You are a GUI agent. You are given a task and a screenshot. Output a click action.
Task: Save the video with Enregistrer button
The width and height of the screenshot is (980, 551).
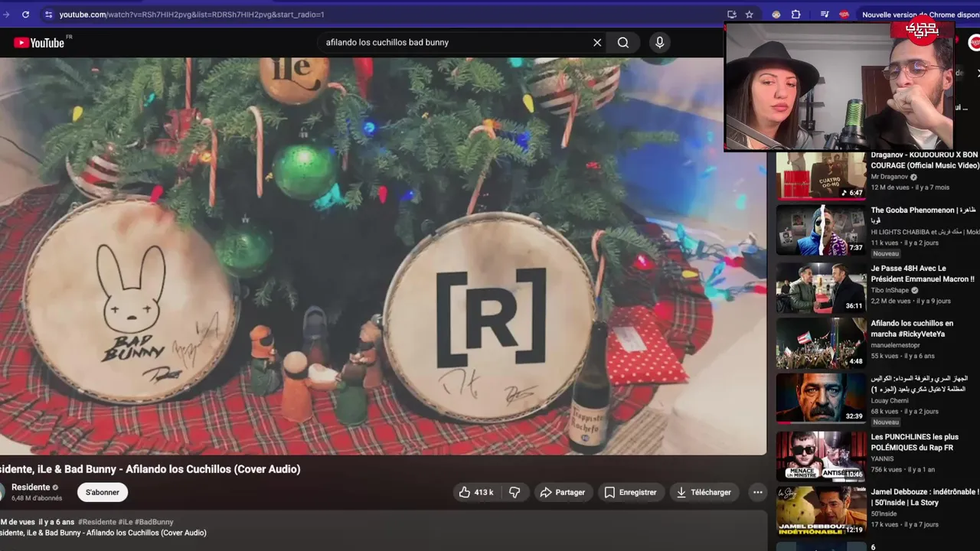click(x=630, y=492)
